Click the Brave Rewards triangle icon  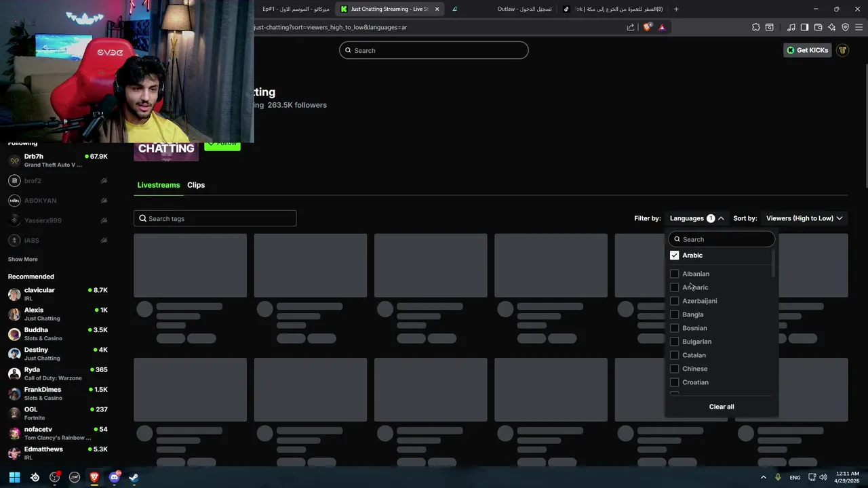point(662,27)
